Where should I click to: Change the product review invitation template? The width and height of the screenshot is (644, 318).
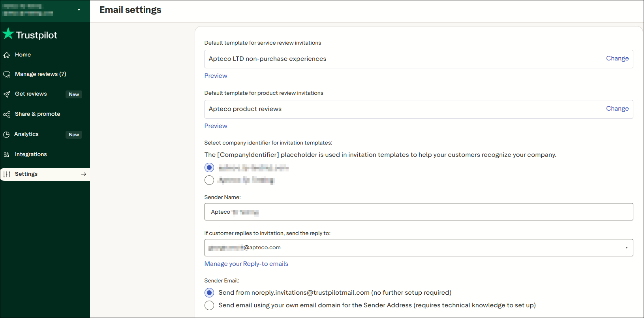click(x=617, y=109)
